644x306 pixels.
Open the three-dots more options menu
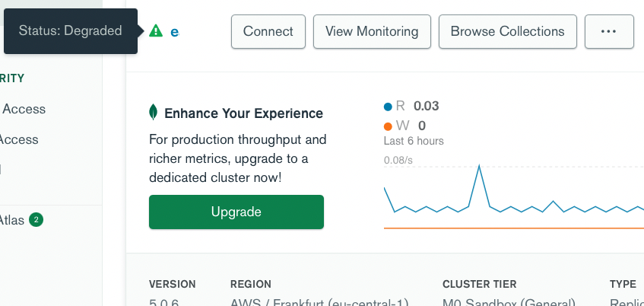point(608,31)
